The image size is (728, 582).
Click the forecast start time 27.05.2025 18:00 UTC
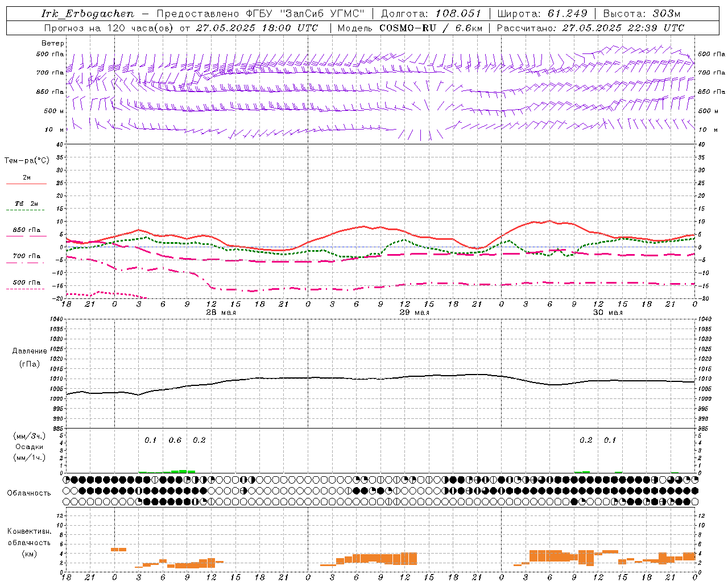pos(257,28)
